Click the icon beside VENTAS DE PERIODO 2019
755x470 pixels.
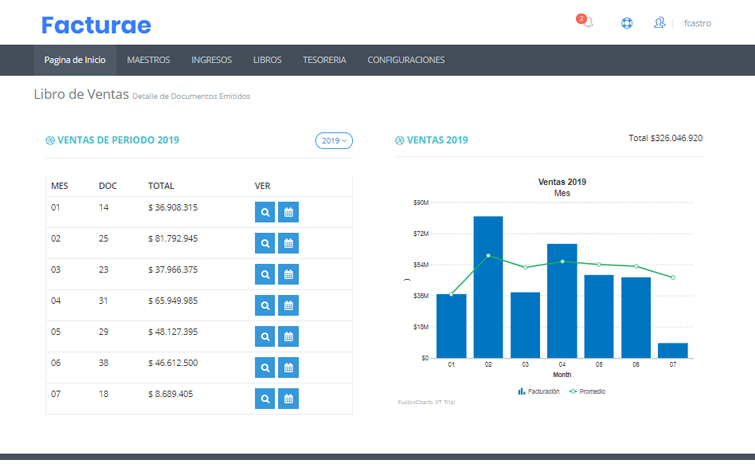tap(50, 140)
